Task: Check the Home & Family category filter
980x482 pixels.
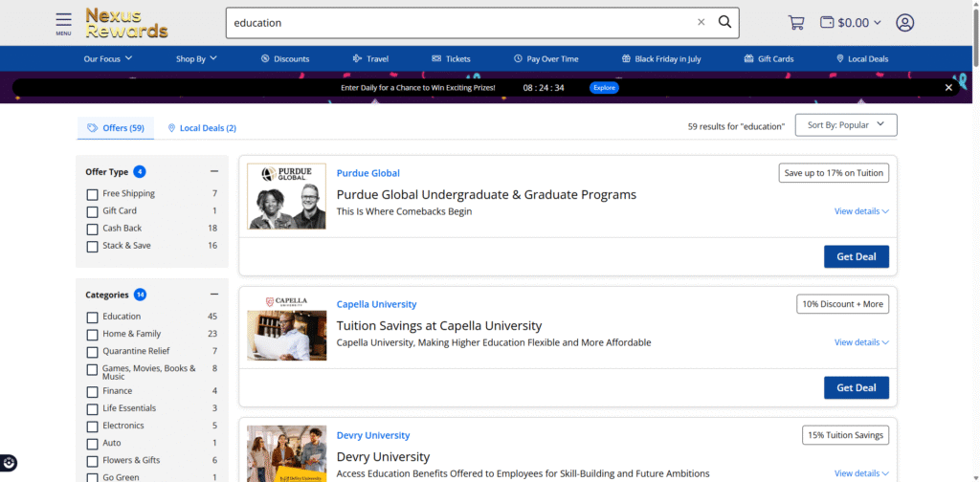Action: point(92,335)
